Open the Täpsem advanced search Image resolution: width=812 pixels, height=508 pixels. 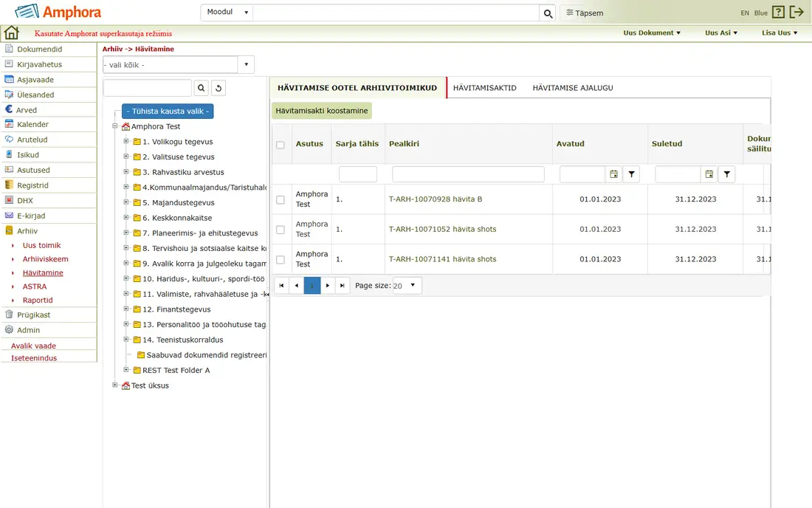tap(585, 13)
